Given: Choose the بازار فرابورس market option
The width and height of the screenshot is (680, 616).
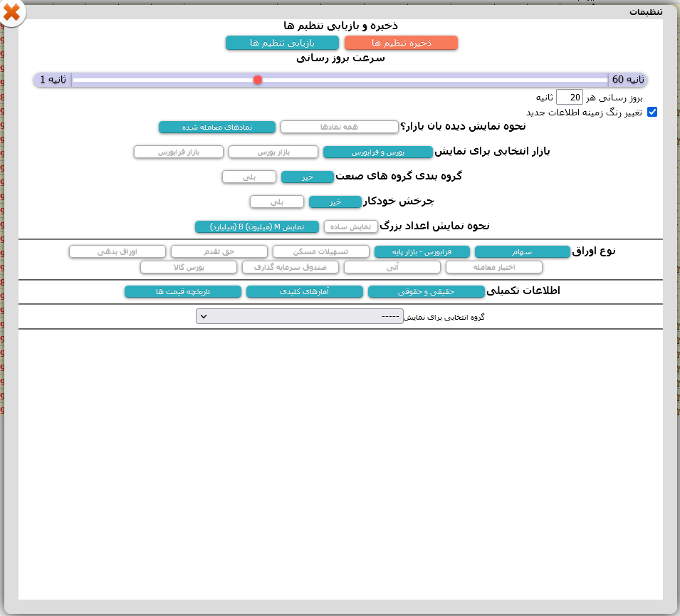Looking at the screenshot, I should pos(179,152).
